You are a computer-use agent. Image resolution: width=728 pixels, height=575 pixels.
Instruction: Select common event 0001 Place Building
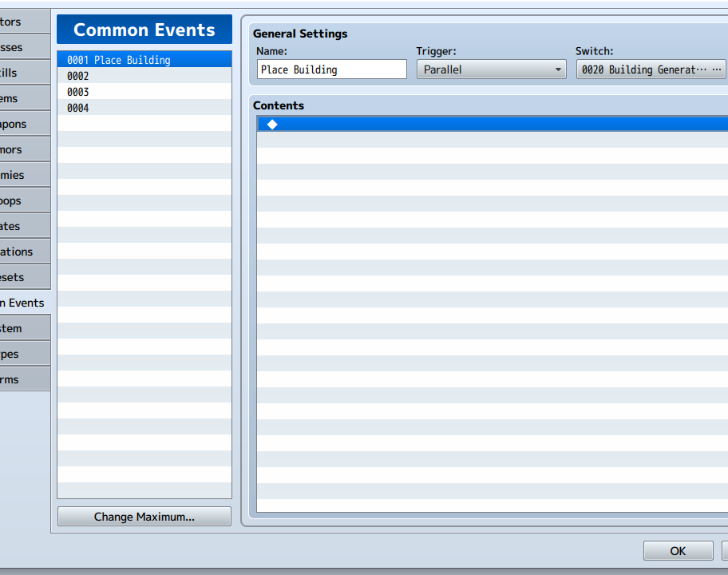pyautogui.click(x=144, y=60)
